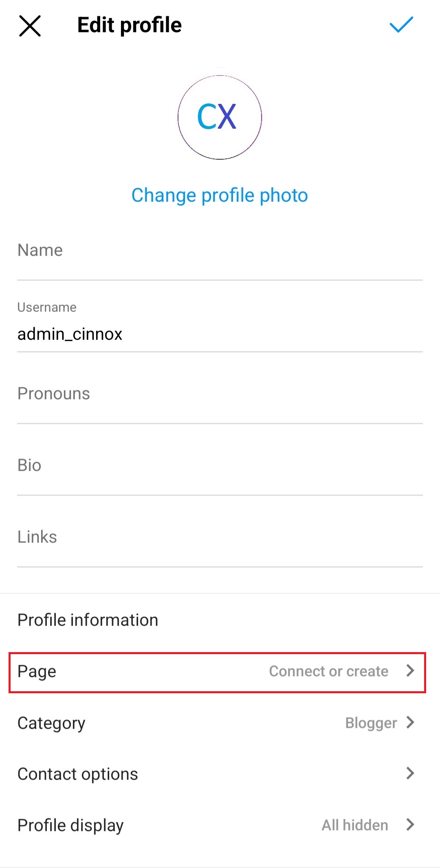Focus the Name input field
Screen dimensions: 440x868
pyautogui.click(x=220, y=251)
